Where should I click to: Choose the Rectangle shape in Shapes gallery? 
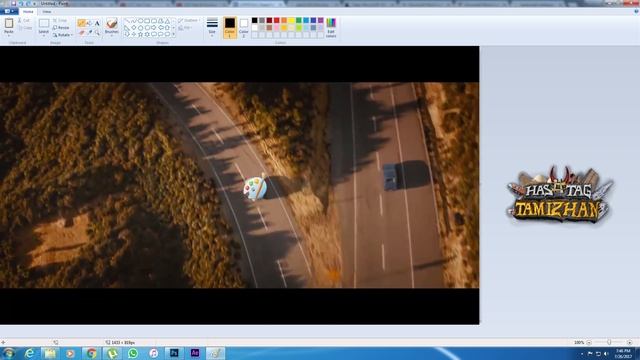click(147, 21)
